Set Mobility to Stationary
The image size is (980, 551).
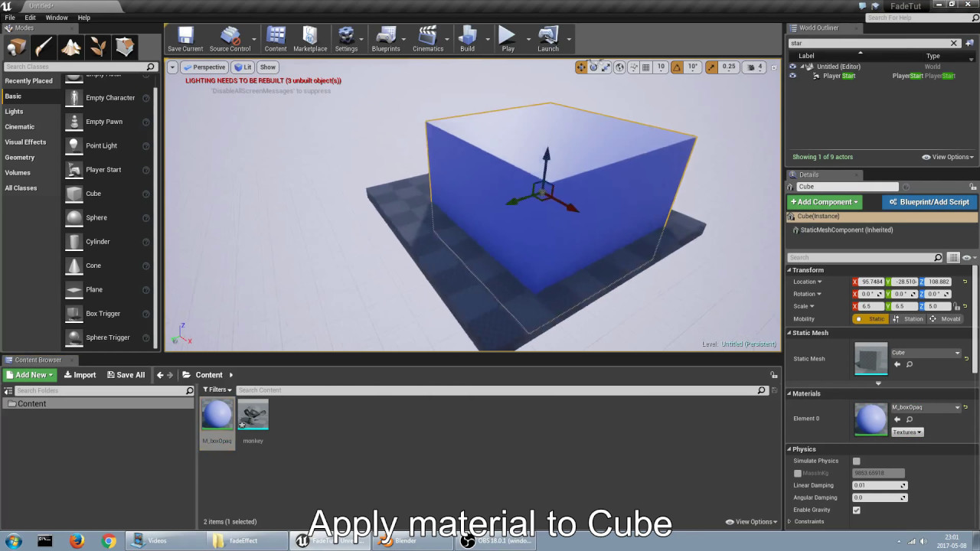908,318
